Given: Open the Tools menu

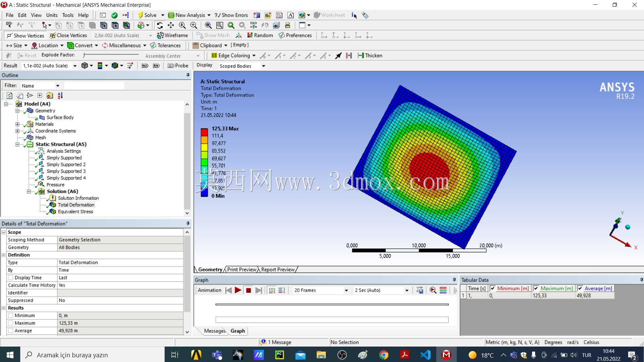Looking at the screenshot, I should click(x=68, y=15).
